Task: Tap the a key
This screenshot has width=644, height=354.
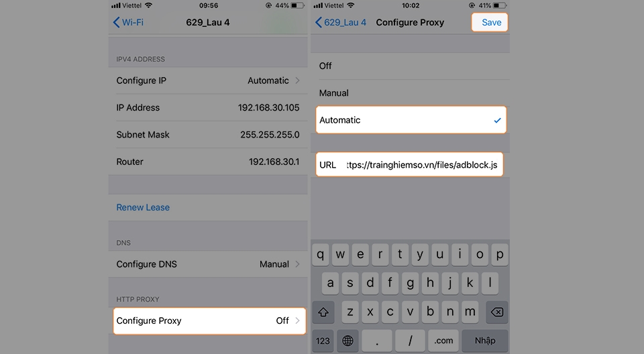Action: [x=330, y=283]
